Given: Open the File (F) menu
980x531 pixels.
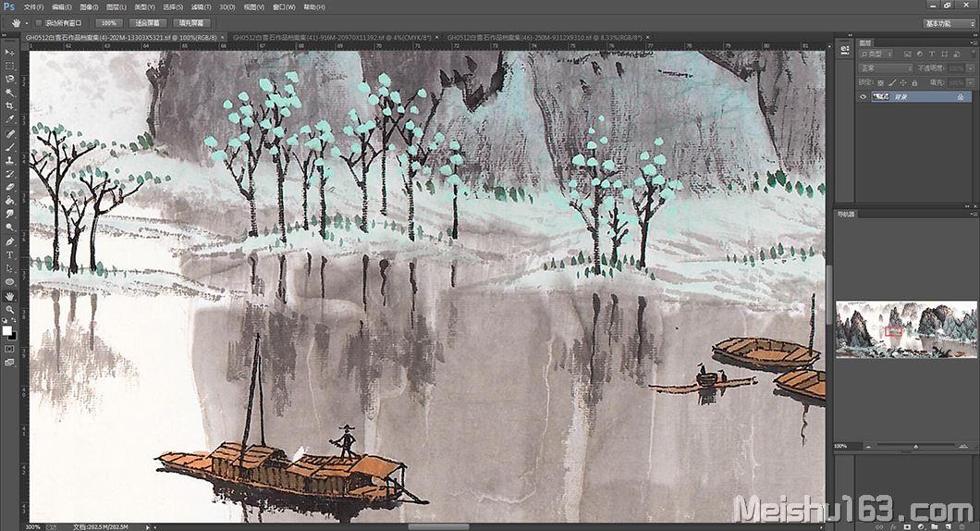Looking at the screenshot, I should click(x=33, y=6).
